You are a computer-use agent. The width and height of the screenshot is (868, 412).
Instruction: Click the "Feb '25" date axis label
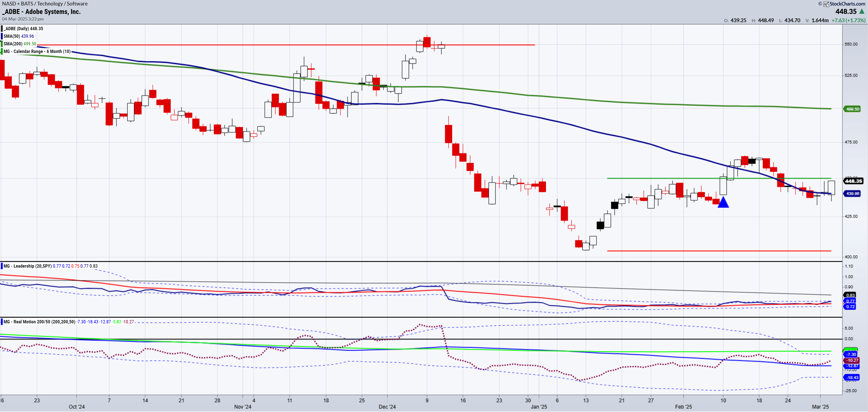(x=683, y=407)
